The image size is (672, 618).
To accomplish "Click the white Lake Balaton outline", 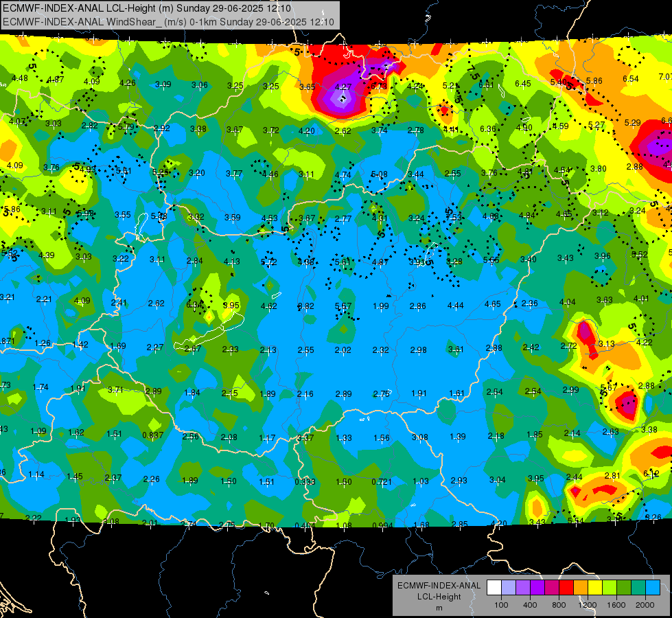I will (209, 332).
